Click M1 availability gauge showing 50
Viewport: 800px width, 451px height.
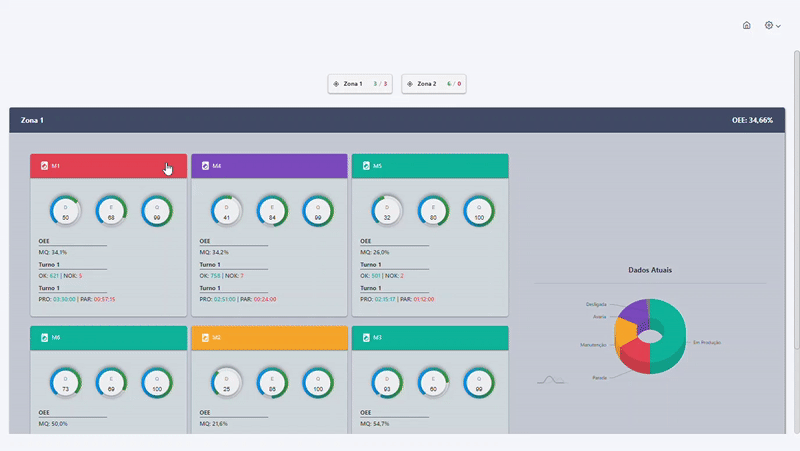pyautogui.click(x=65, y=211)
